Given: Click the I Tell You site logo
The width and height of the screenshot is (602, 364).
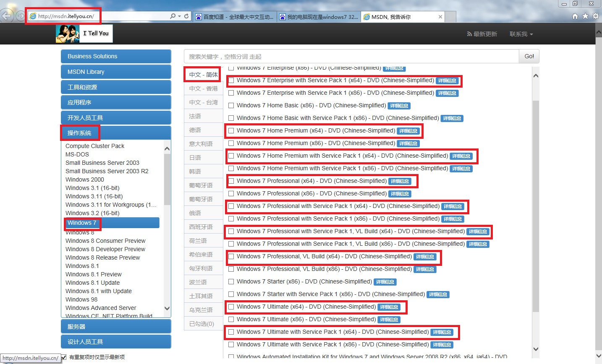Looking at the screenshot, I should (x=84, y=34).
